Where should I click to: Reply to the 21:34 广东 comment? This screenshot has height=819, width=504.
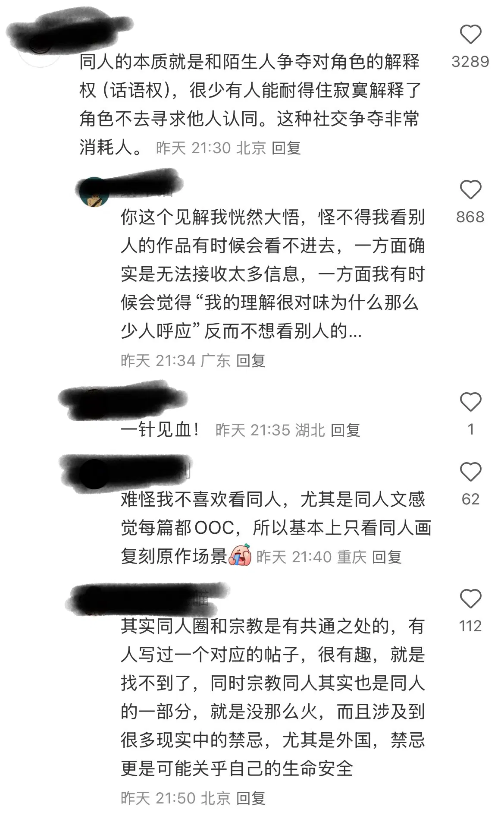point(250,361)
